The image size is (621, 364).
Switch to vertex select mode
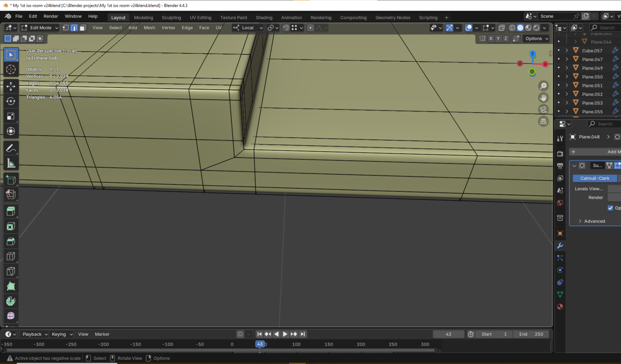tap(65, 28)
